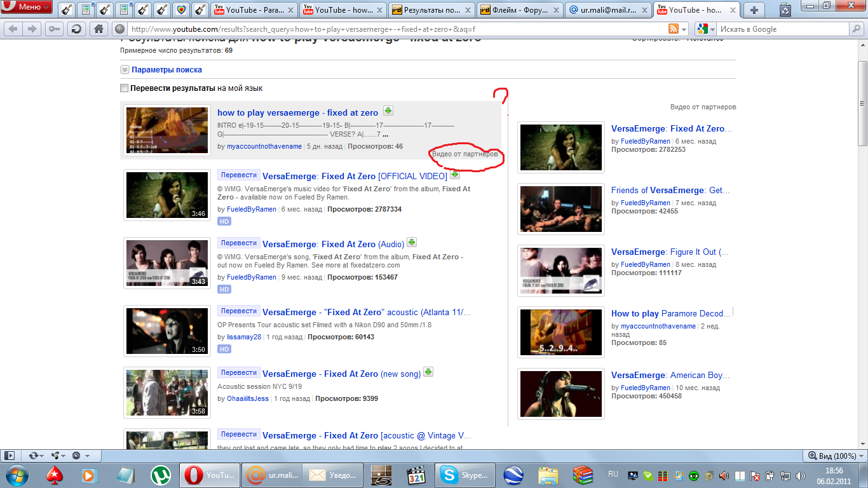
Task: Click 'Перевести' button beside '(new song)' result
Action: point(239,372)
